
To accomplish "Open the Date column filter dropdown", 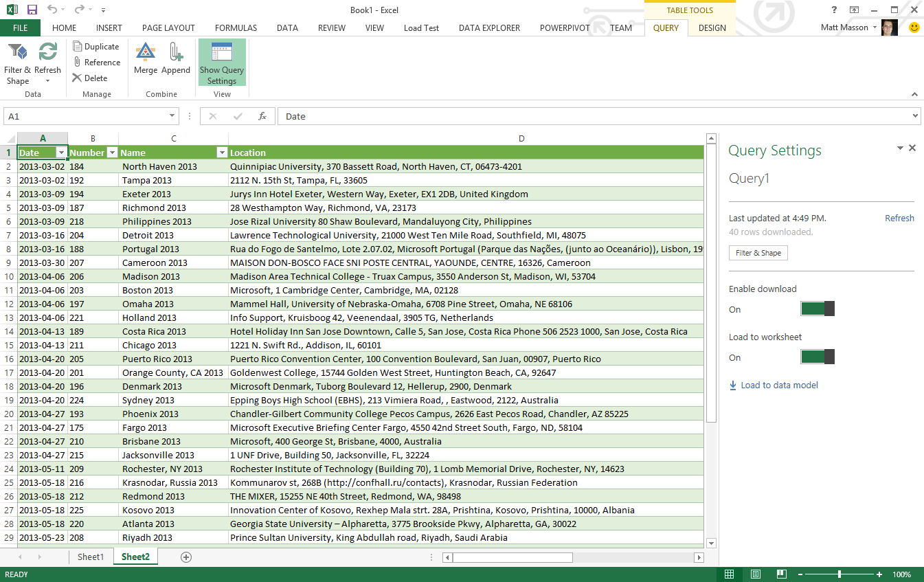I will point(61,153).
